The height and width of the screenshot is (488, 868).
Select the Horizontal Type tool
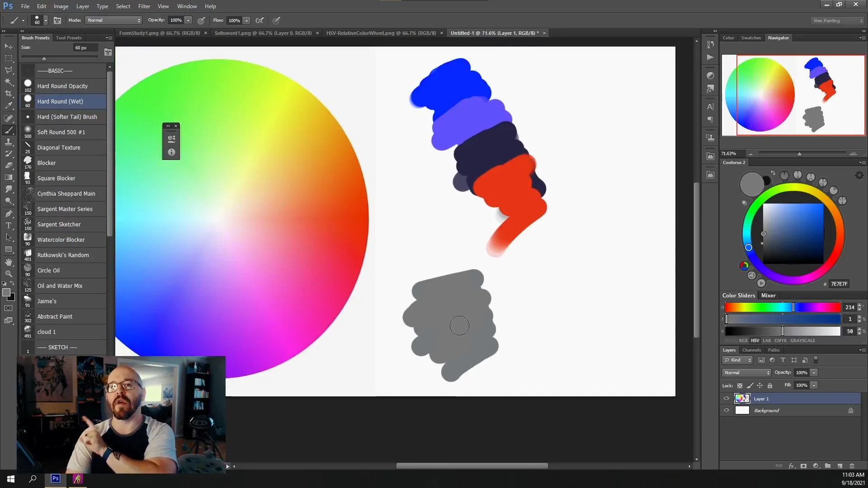8,225
